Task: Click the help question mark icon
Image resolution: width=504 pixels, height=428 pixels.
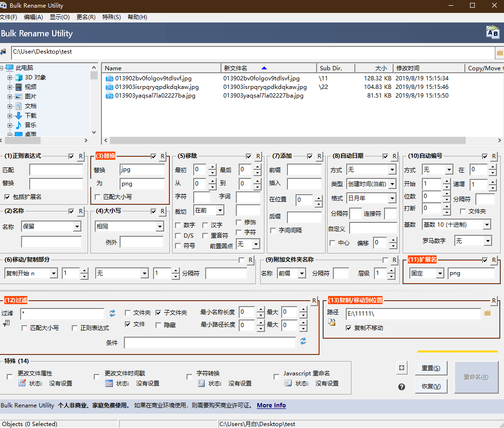Action: [402, 386]
